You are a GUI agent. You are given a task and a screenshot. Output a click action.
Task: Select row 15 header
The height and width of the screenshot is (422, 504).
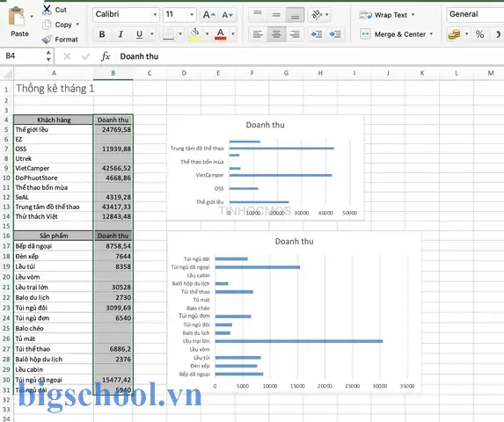tap(6, 226)
